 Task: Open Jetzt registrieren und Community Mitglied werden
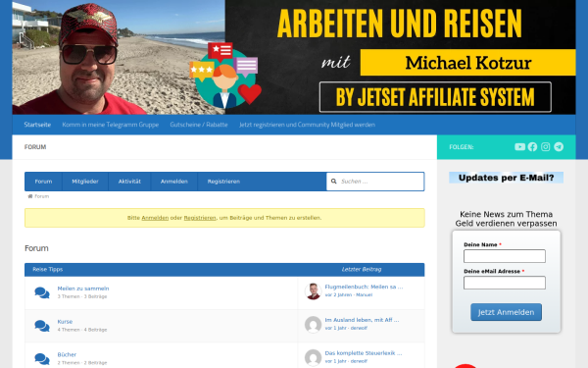coord(307,125)
